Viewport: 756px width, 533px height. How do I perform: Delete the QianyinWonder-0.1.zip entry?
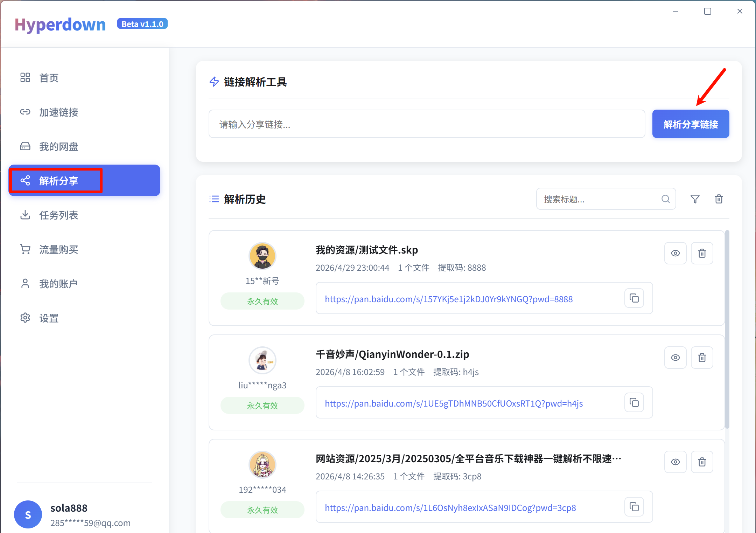tap(702, 358)
